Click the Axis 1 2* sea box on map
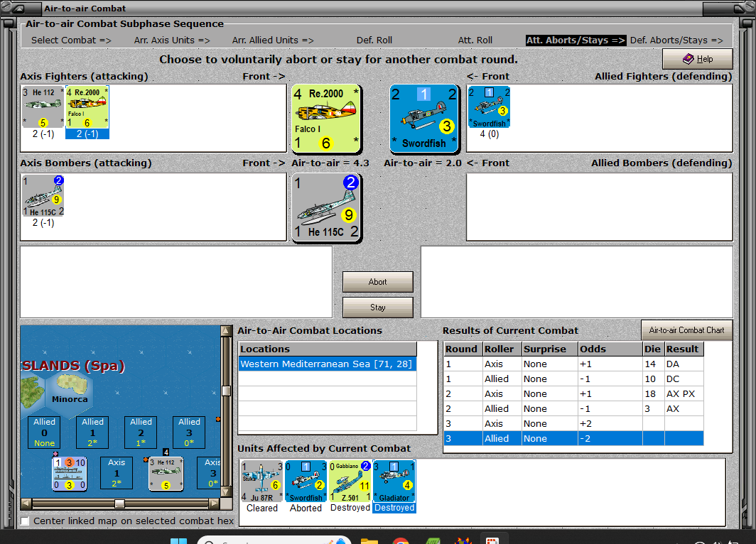The width and height of the screenshot is (756, 544). [x=117, y=473]
